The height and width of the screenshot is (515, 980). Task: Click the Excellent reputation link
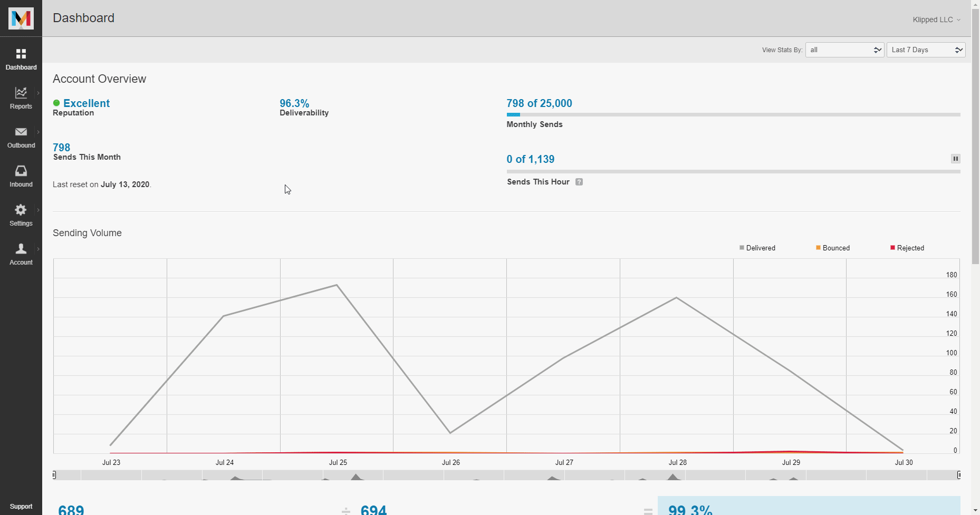(x=87, y=103)
